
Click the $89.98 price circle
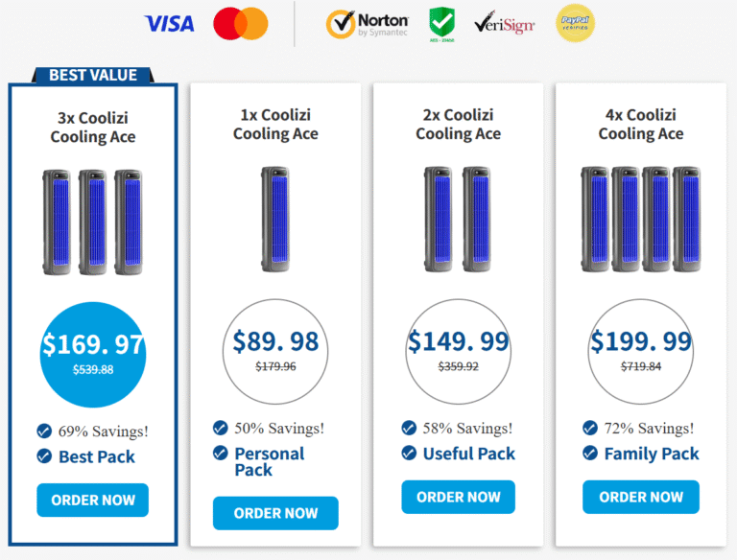275,352
